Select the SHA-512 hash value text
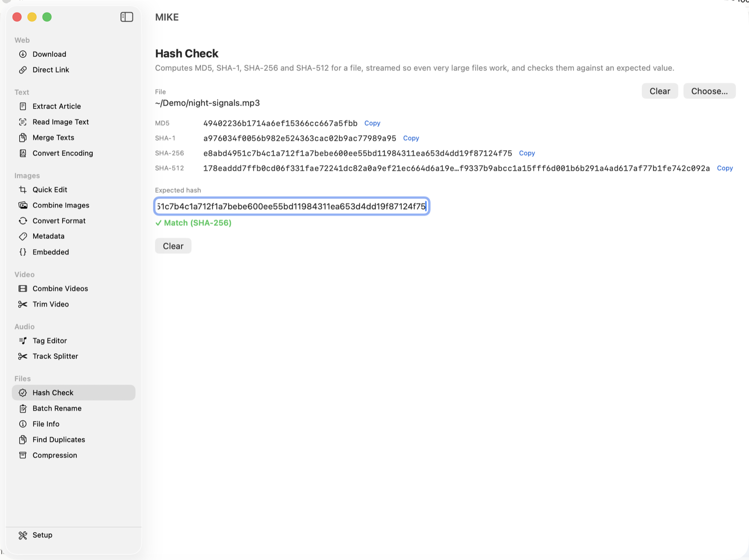 [456, 168]
